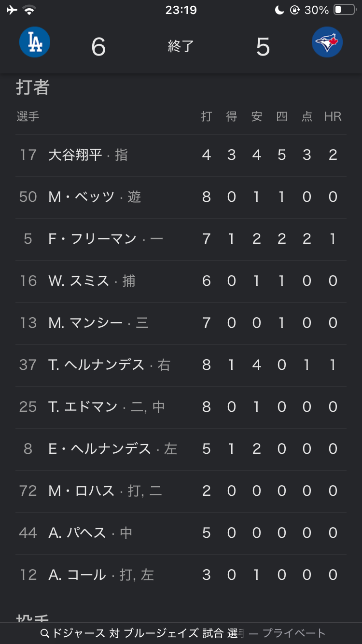Tap the Do Not Disturb moon icon

tap(279, 10)
